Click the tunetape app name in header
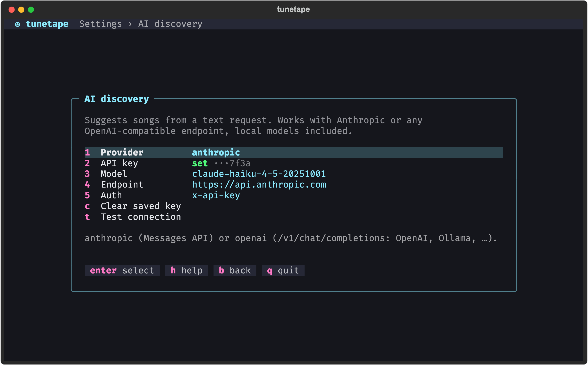The image size is (588, 365). (47, 24)
